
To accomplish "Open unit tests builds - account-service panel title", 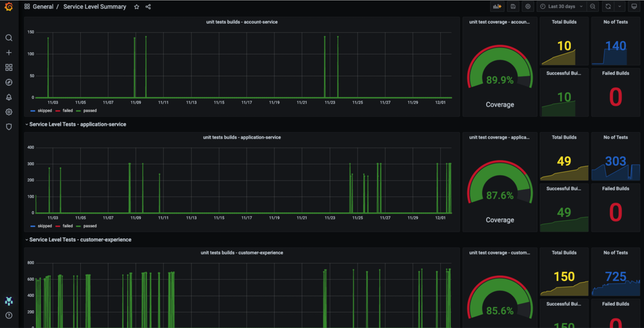I will click(x=242, y=22).
